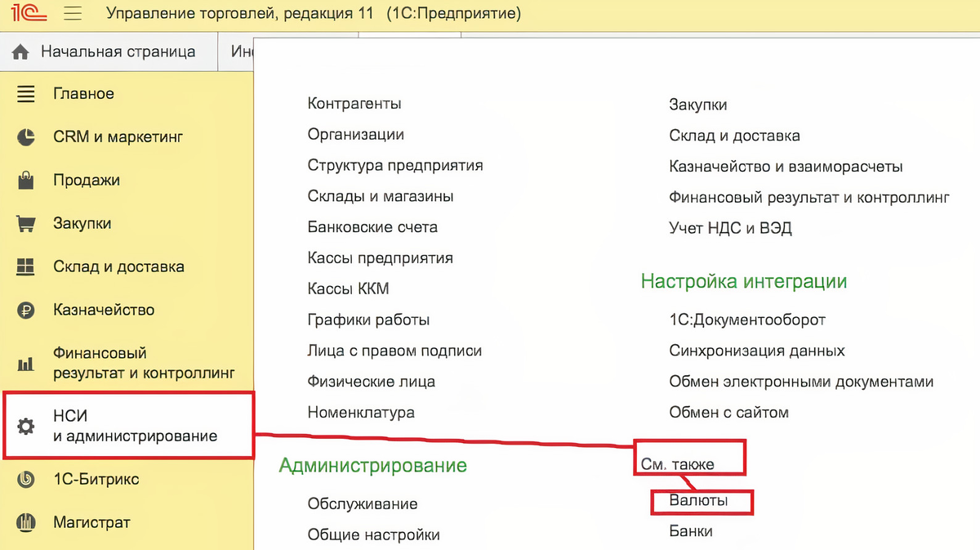Open the Главное section
This screenshot has width=980, height=550.
click(83, 94)
